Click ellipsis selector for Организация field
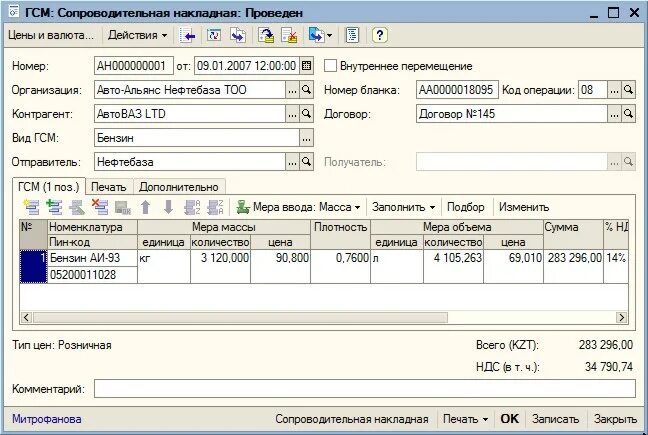This screenshot has width=648, height=435. [292, 90]
